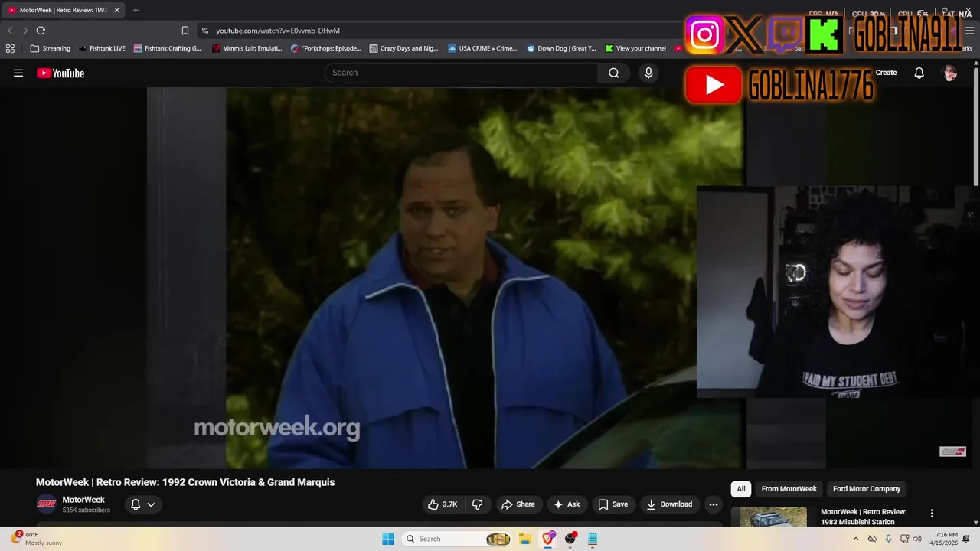Screen dimensions: 980x551
Task: Open the browser apps grid icon
Action: [10, 48]
